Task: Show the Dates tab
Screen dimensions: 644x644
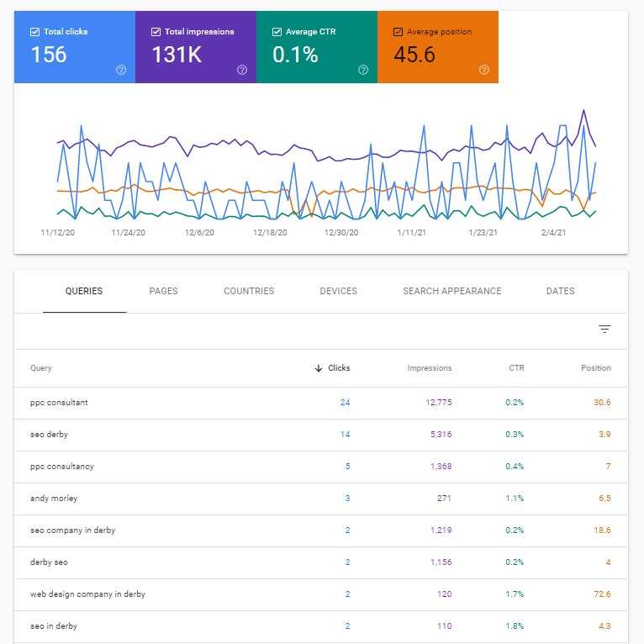Action: coord(560,291)
